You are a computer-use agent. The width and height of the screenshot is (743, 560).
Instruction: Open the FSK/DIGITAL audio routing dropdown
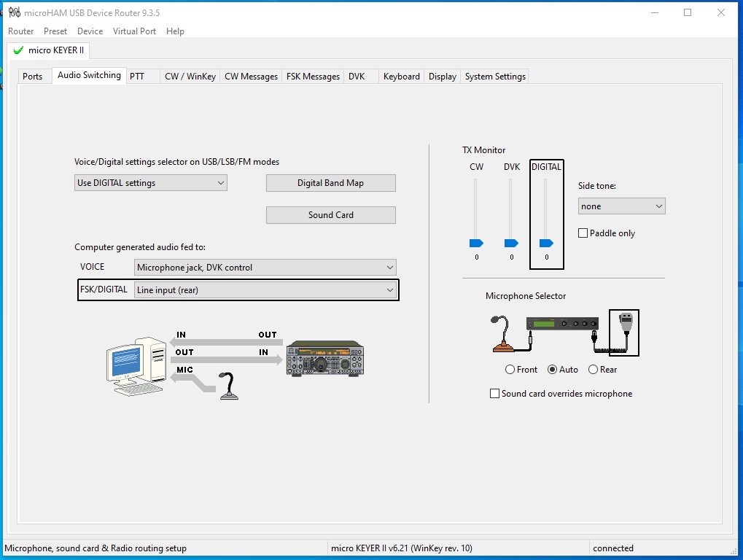[x=265, y=290]
